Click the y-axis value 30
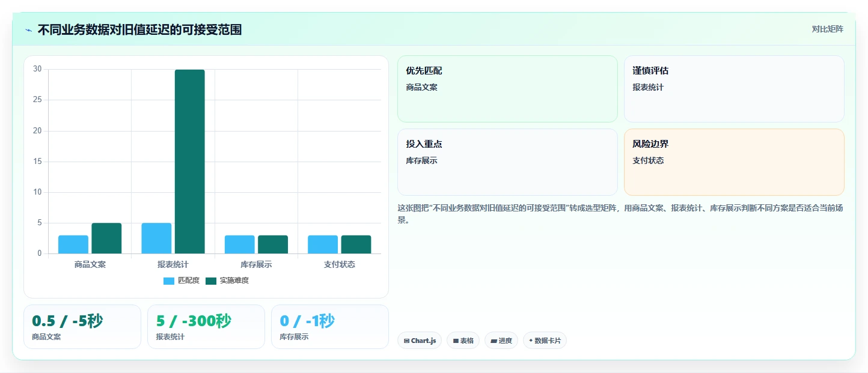 pos(37,69)
